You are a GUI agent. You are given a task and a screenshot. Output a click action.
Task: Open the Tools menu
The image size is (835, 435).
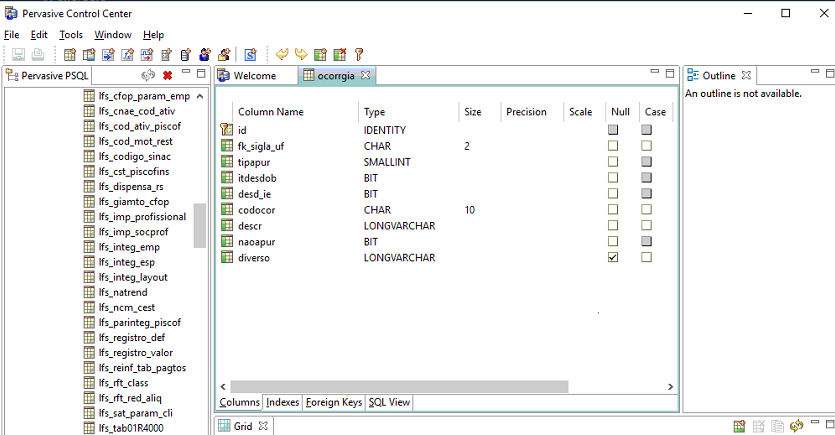tap(70, 35)
